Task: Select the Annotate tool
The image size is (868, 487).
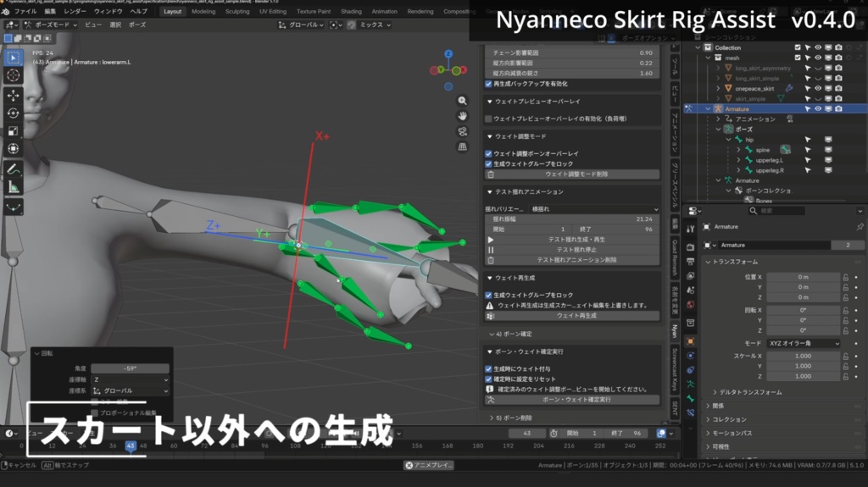Action: coord(14,169)
